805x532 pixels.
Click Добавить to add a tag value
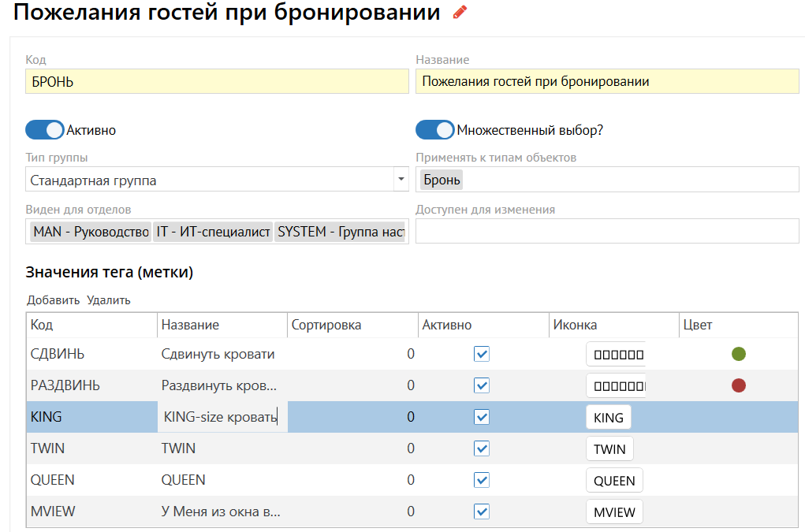pos(53,300)
